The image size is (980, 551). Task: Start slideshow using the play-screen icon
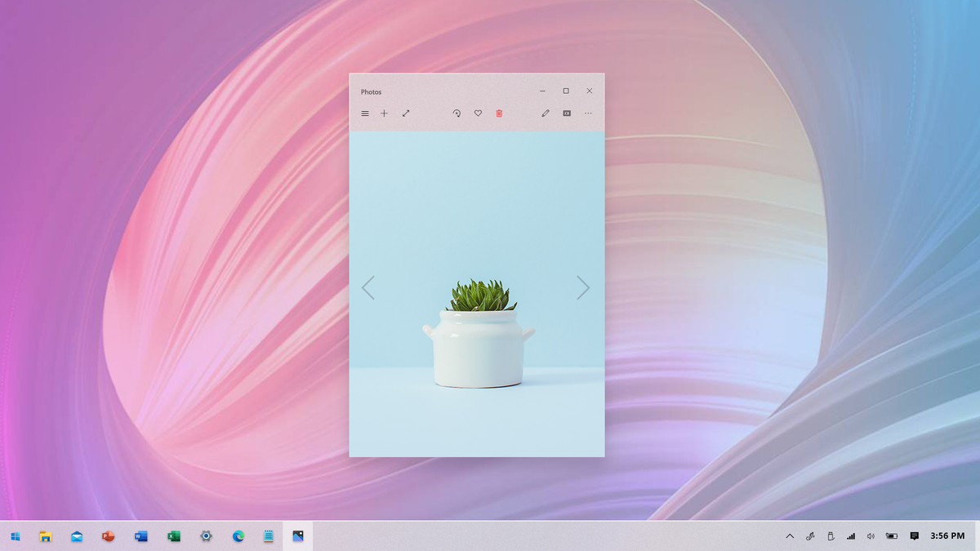click(x=567, y=113)
